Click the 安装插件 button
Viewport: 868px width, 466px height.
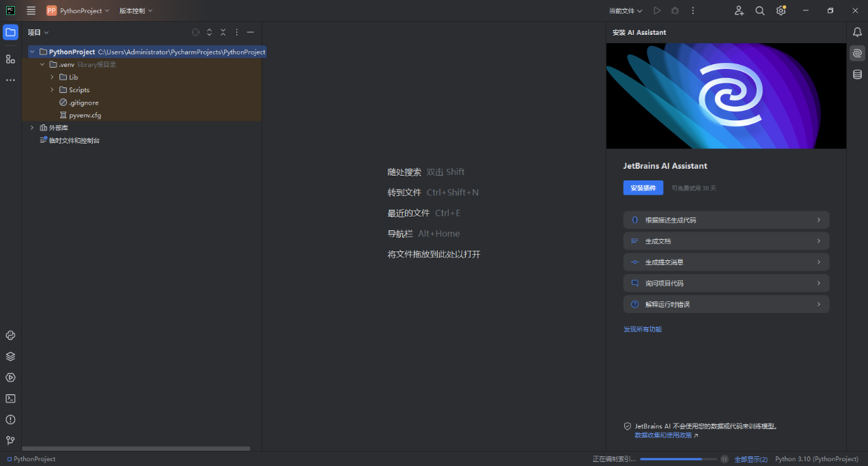click(x=643, y=188)
